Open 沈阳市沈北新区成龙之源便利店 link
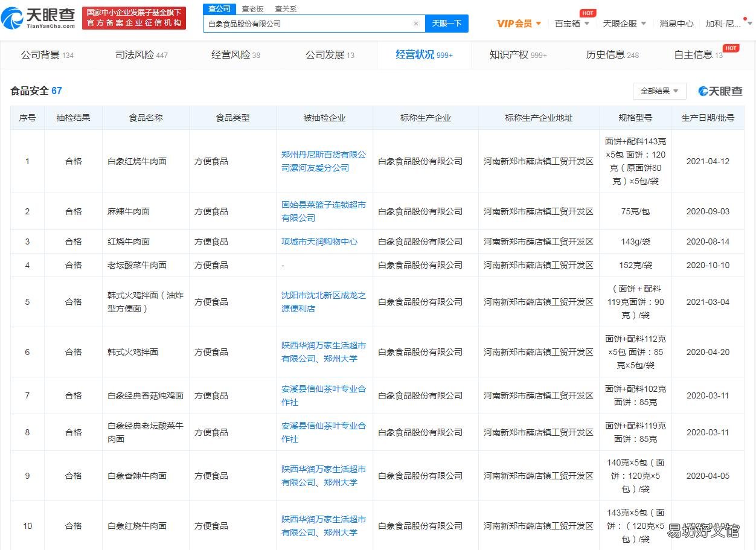The height and width of the screenshot is (550, 756). click(x=324, y=302)
